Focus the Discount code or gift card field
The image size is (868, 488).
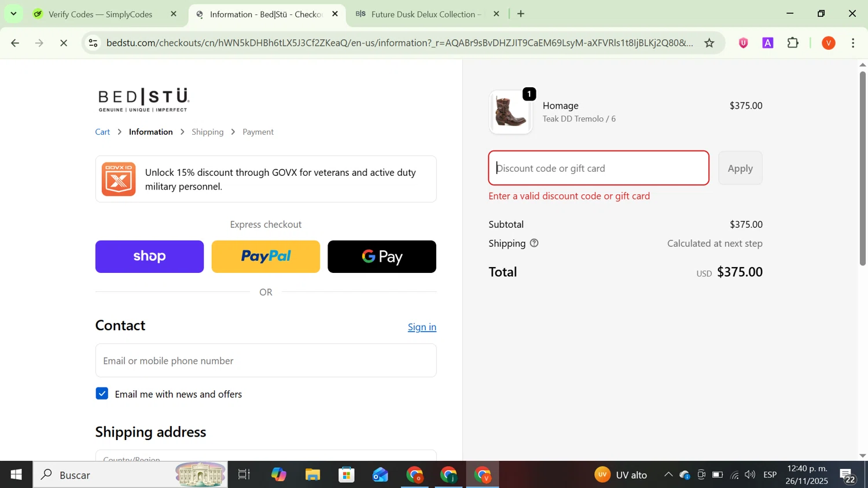[599, 168]
